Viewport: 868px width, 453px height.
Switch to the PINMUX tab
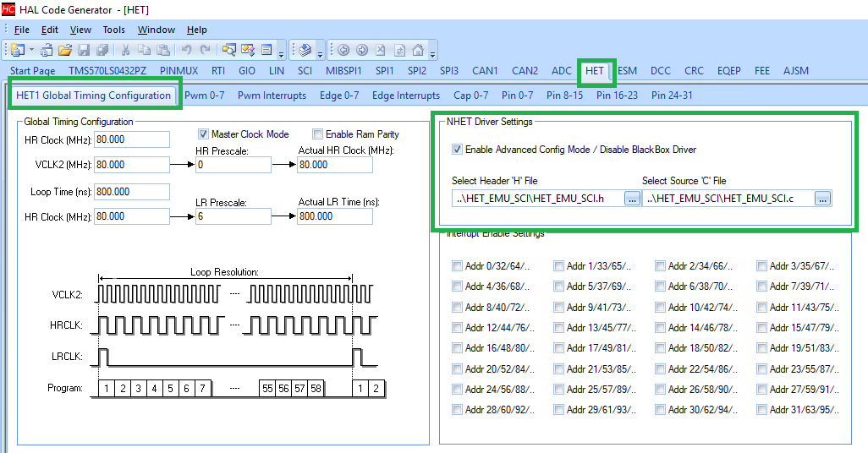[179, 71]
